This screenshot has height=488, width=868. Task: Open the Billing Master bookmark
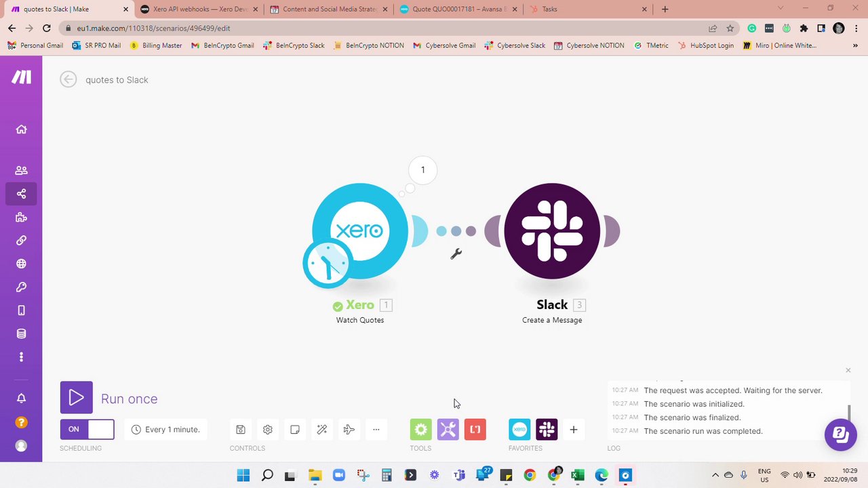[x=156, y=45]
